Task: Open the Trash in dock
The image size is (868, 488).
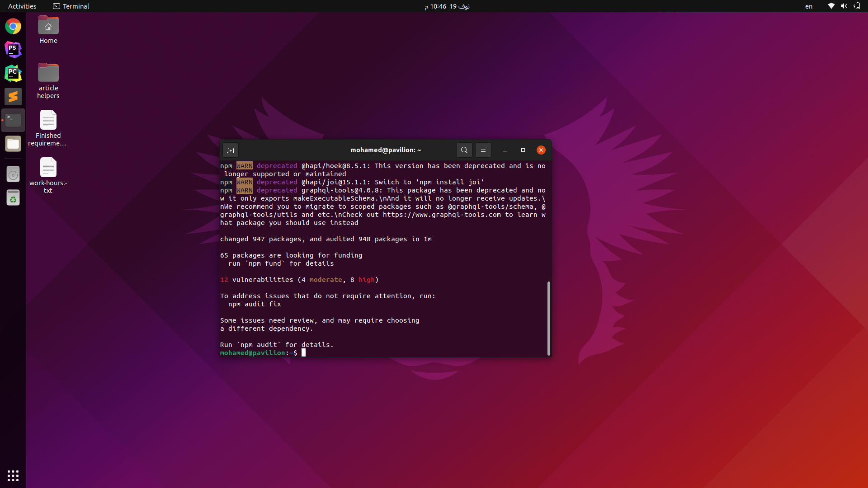Action: point(13,198)
